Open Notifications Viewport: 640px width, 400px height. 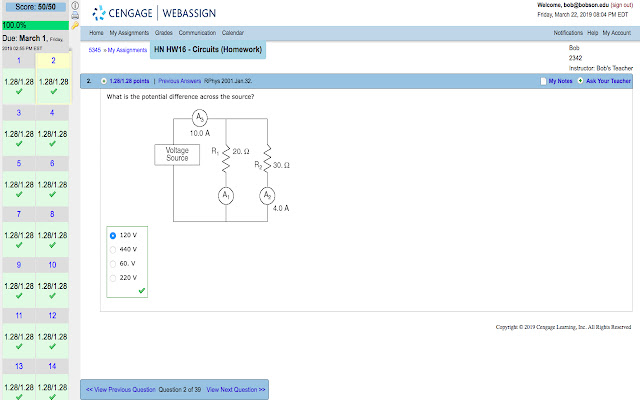coord(568,33)
